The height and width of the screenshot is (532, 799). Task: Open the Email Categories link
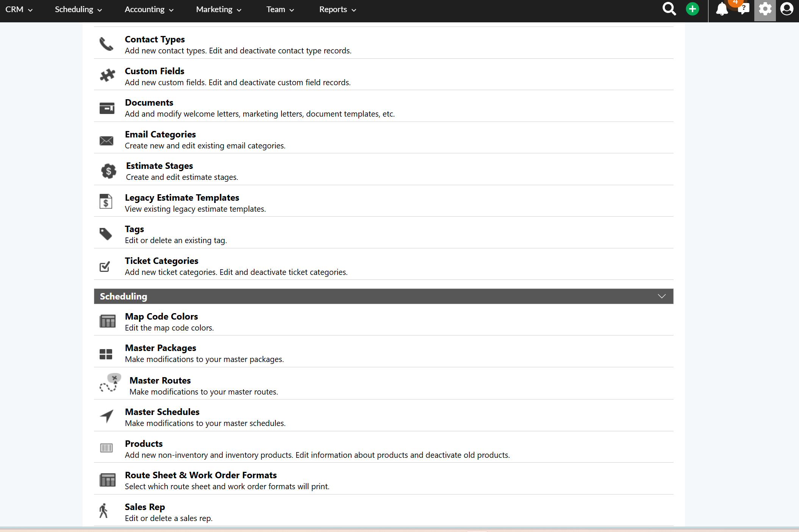(x=160, y=134)
